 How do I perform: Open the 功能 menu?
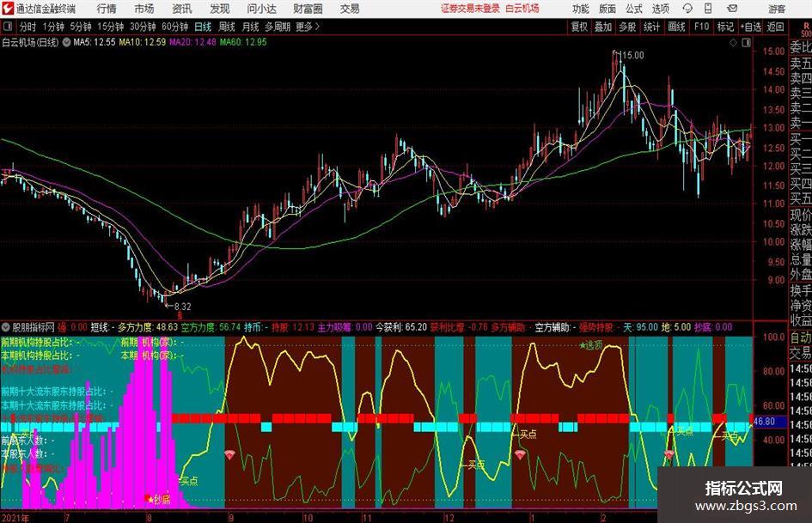(x=581, y=9)
